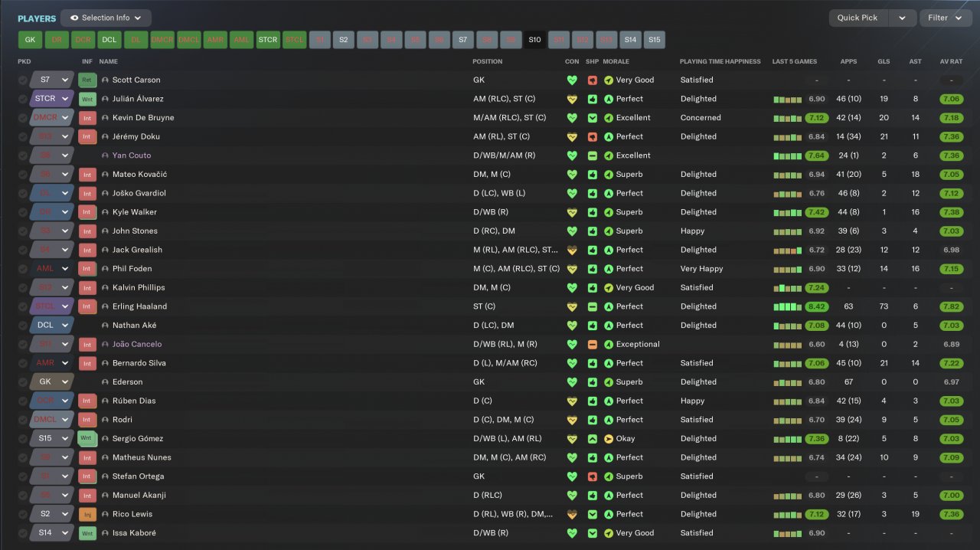Sort by the POSITION column header
980x550 pixels.
tap(488, 61)
